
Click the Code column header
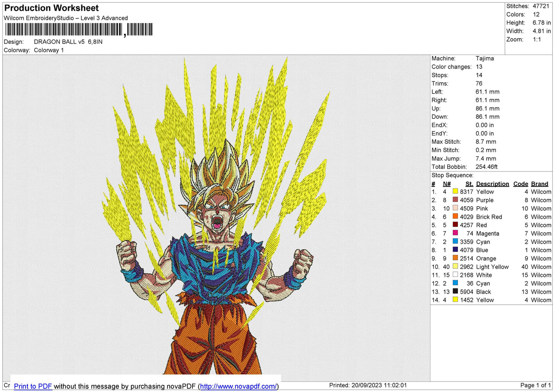tap(521, 184)
